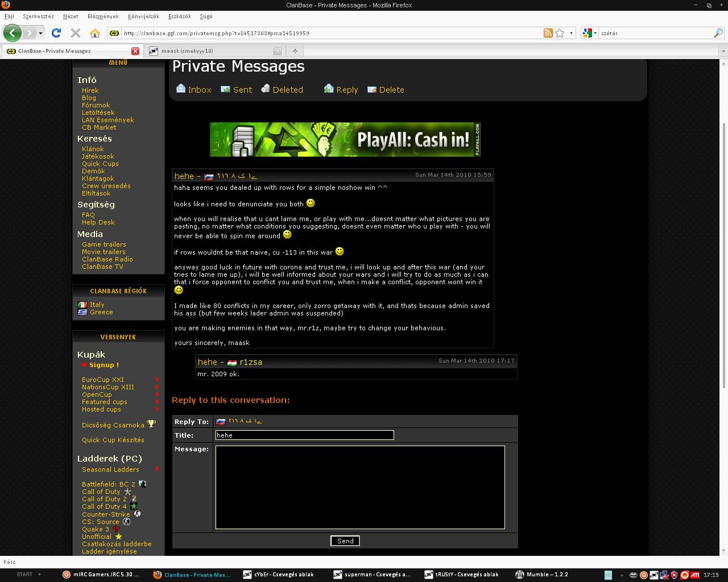Bookmark this page with the star icon
Screen dimensions: 728x582
coord(560,33)
